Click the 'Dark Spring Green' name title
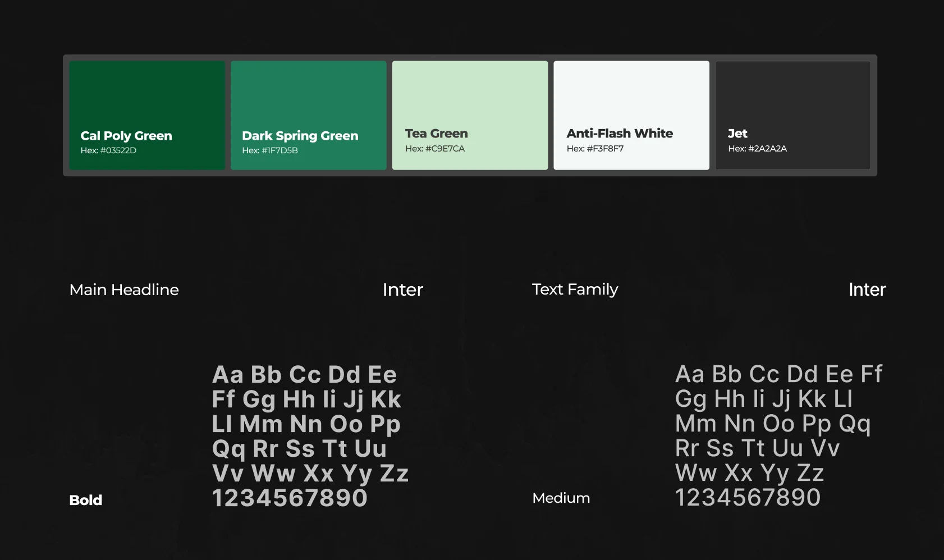The height and width of the screenshot is (560, 944). [x=300, y=136]
